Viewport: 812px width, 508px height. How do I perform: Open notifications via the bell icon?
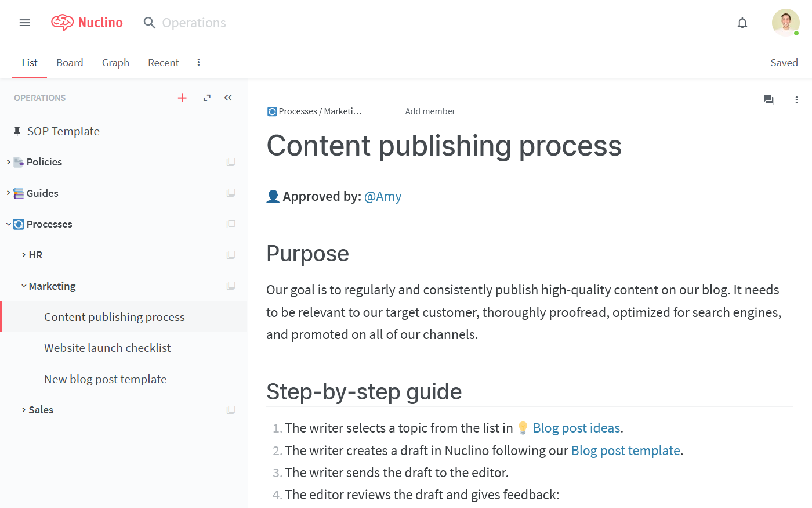[x=742, y=22]
